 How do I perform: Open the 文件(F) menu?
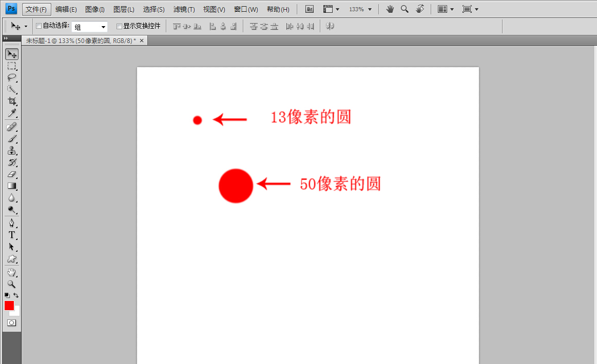(x=36, y=9)
